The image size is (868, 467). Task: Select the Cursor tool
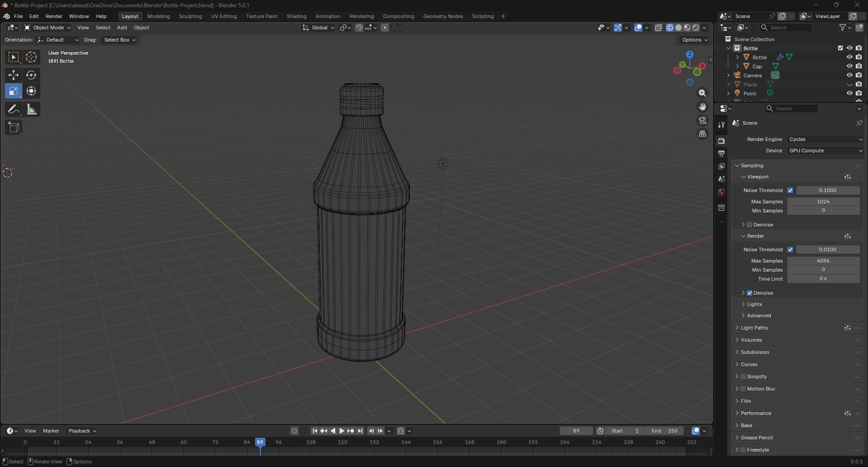31,57
